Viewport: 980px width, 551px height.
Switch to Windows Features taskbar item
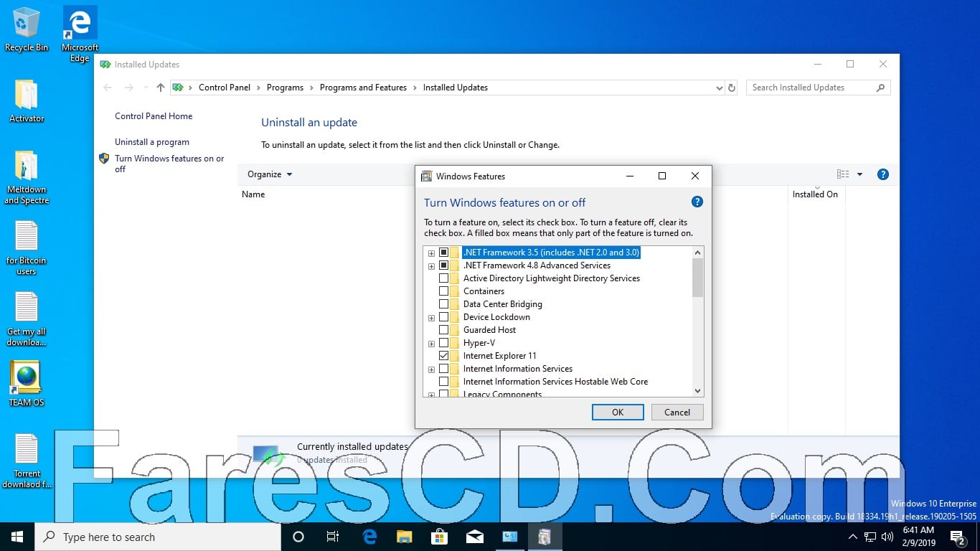point(545,537)
